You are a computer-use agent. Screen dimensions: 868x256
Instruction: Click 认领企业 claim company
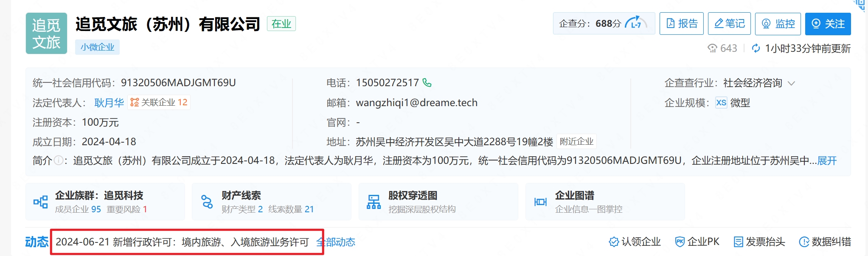click(x=635, y=242)
